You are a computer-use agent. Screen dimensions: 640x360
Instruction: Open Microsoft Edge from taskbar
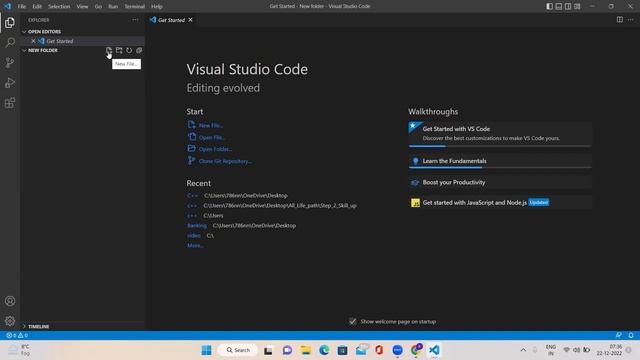(x=324, y=350)
